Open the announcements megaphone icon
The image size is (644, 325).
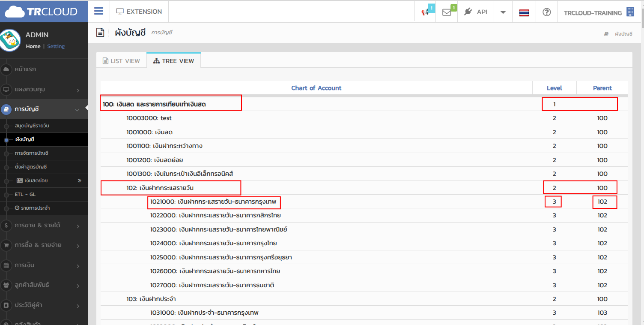pos(425,12)
